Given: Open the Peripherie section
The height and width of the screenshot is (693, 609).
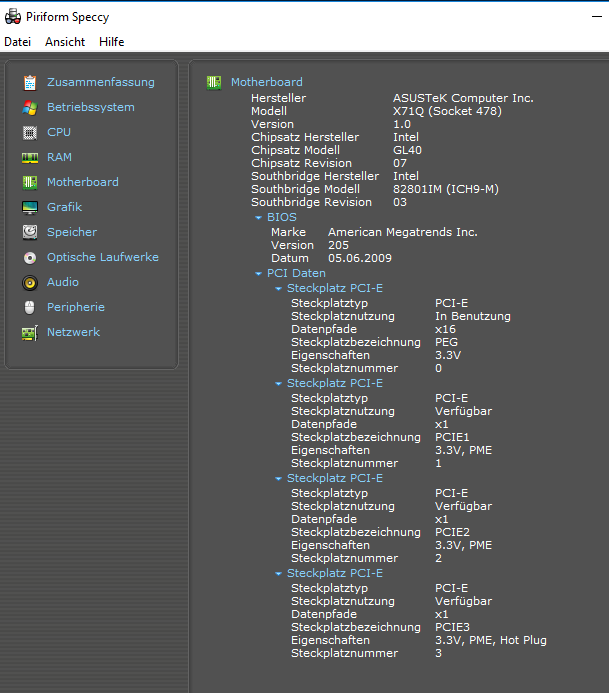Looking at the screenshot, I should 76,307.
